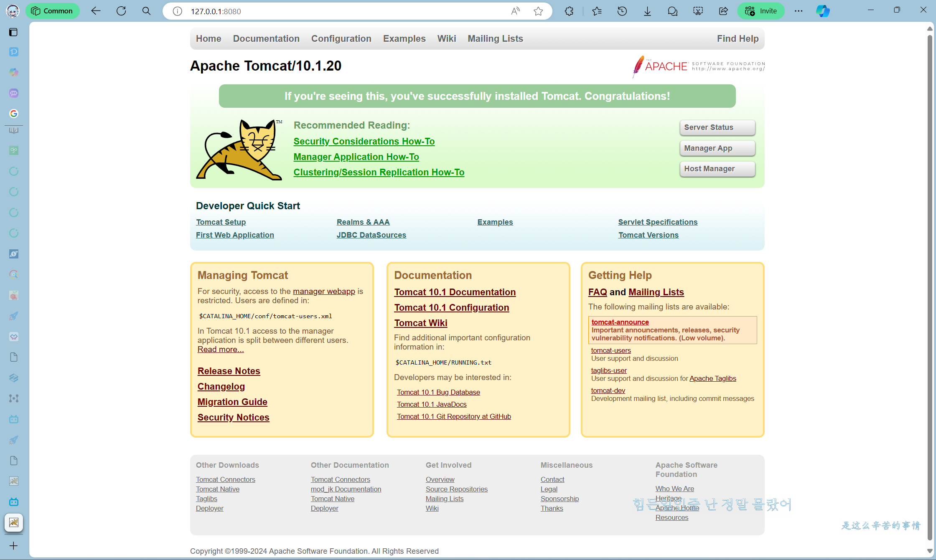Switch to the blue P tab

(x=14, y=52)
